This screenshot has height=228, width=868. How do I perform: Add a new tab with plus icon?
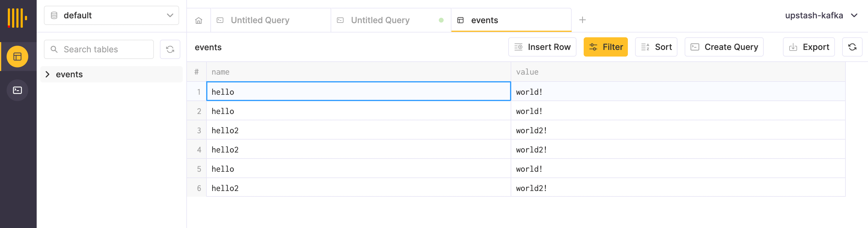(582, 20)
